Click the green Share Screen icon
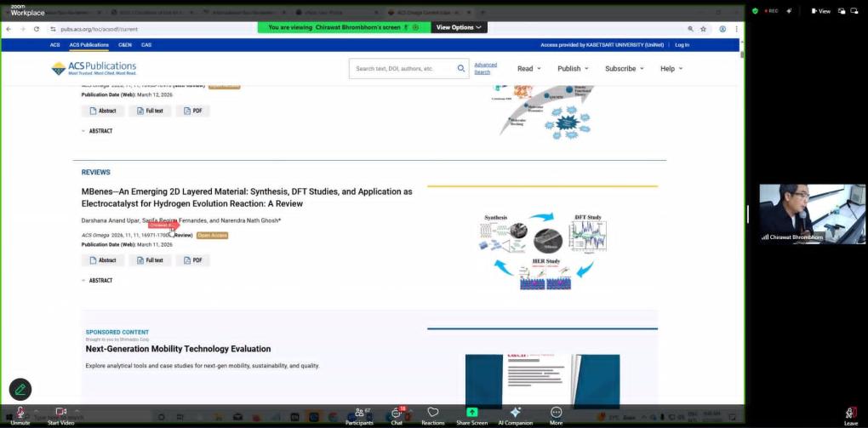This screenshot has width=868, height=428. (471, 413)
